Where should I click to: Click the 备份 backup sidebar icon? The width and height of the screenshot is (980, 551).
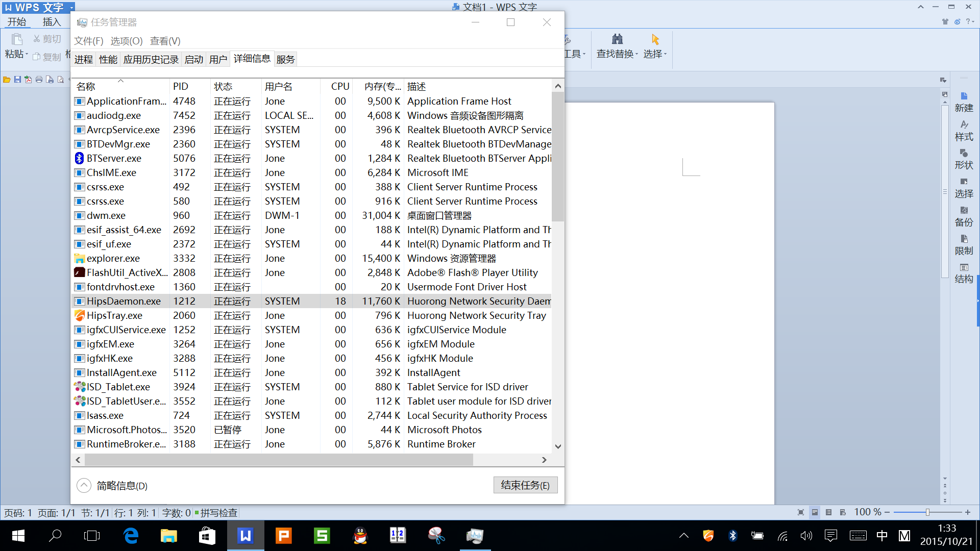pos(964,211)
